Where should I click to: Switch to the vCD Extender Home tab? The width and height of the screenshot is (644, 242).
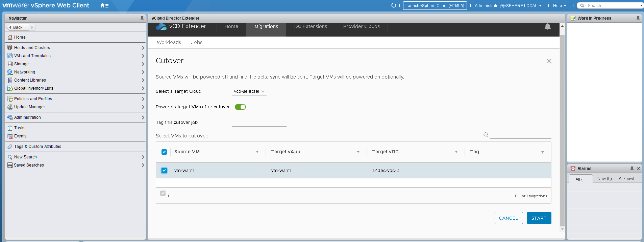[231, 27]
